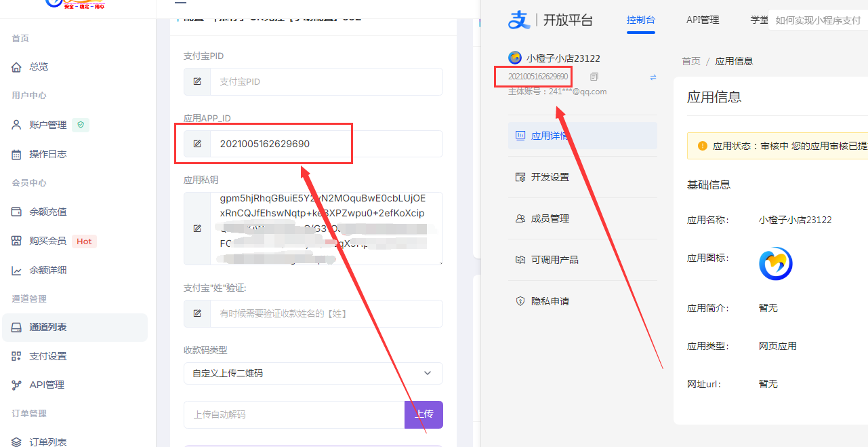Click the 应用APP_ID input field
This screenshot has height=447, width=868.
(327, 144)
